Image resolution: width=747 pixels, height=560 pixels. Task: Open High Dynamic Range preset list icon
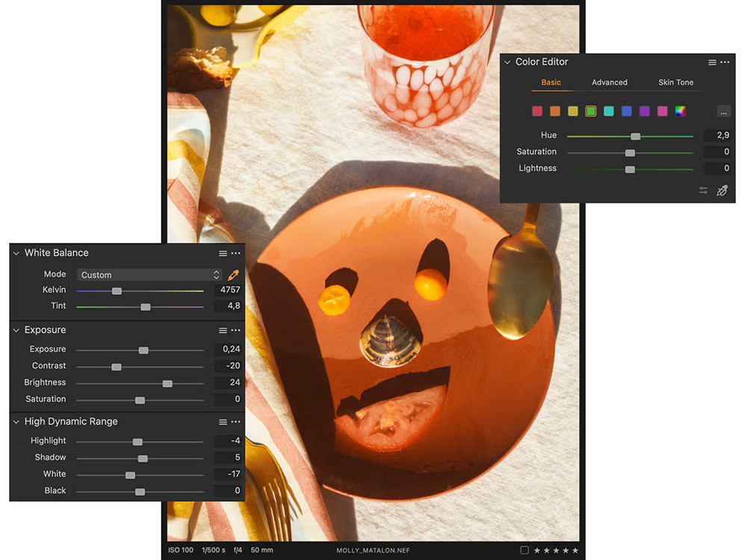[223, 422]
